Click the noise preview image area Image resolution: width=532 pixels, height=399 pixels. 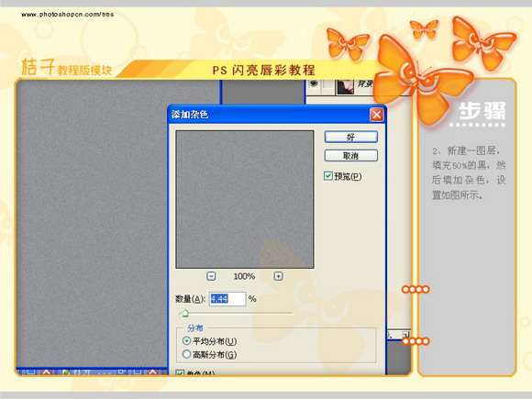(245, 200)
